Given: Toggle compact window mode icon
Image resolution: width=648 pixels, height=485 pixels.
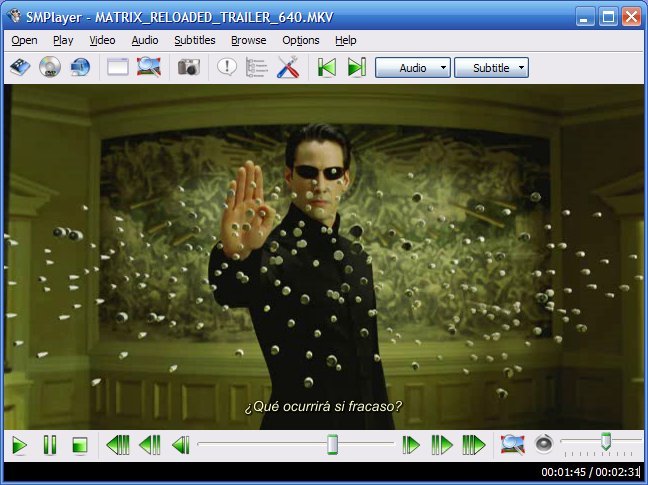Looking at the screenshot, I should pos(118,67).
